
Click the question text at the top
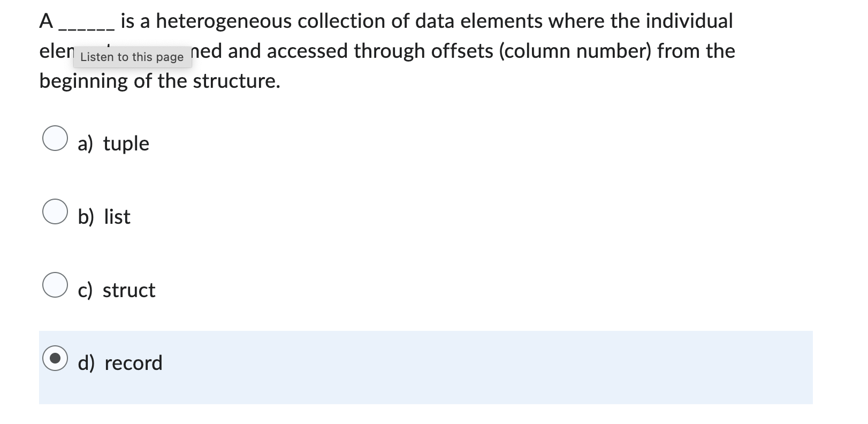[x=375, y=21]
